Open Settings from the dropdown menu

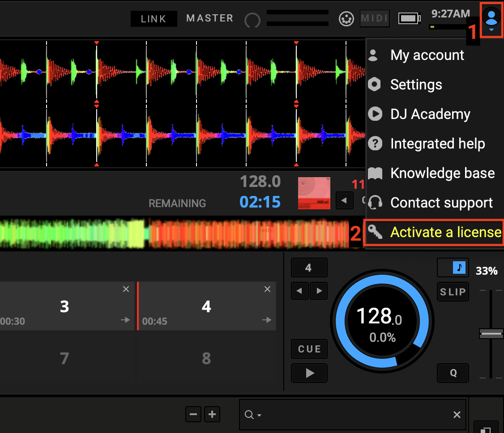(x=416, y=85)
